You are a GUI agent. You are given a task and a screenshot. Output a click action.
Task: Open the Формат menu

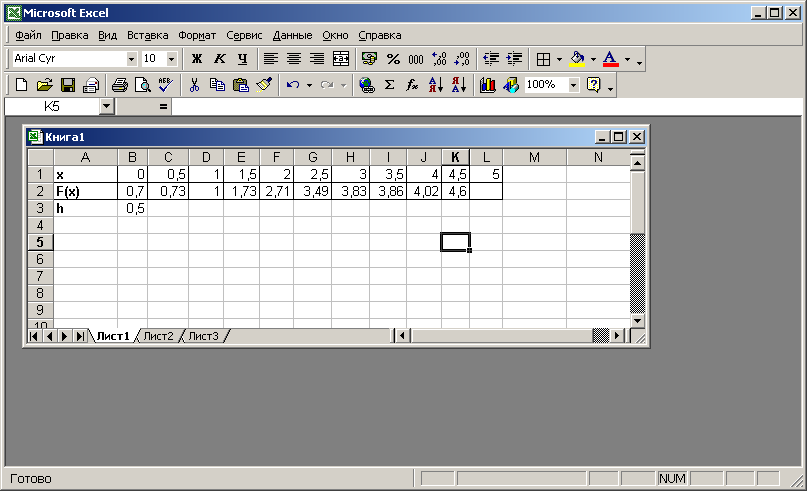point(197,35)
